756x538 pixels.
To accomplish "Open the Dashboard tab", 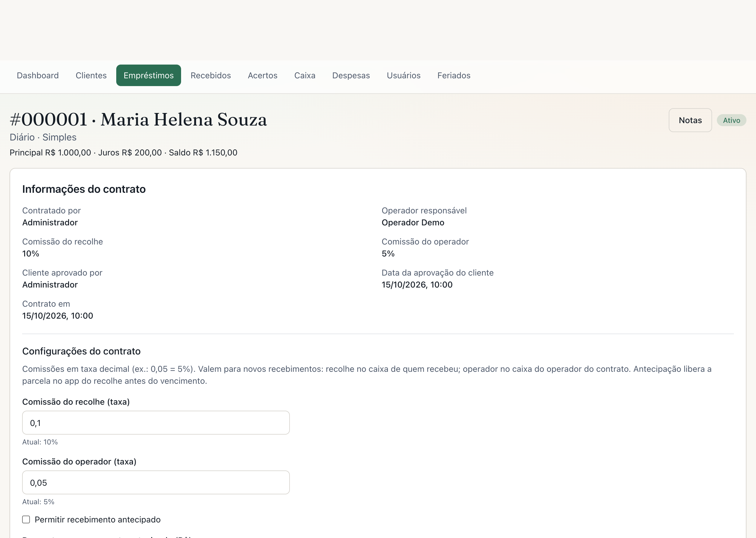I will pos(38,75).
